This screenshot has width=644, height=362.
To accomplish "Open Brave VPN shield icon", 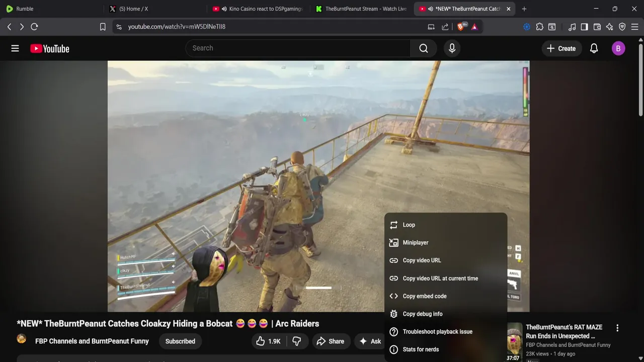I will [622, 27].
